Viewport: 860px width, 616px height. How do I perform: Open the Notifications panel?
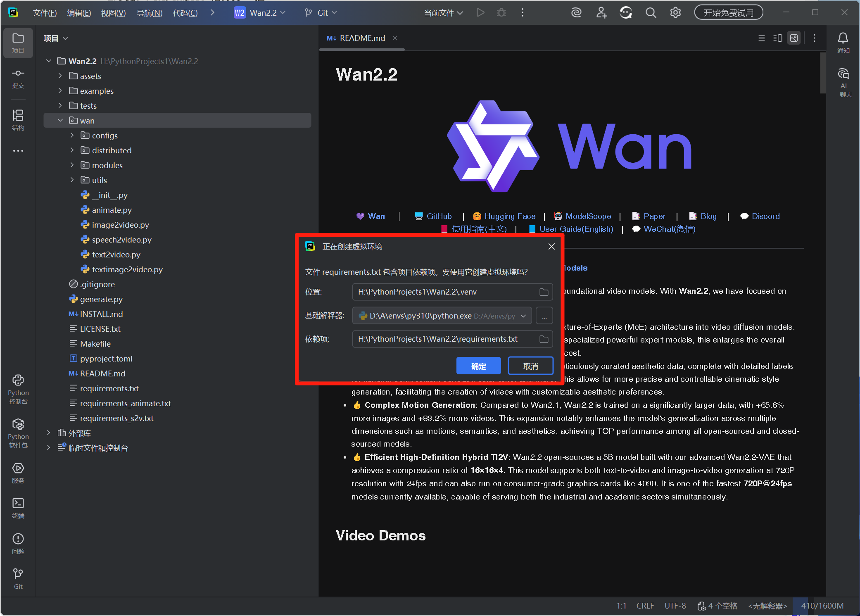coord(843,43)
